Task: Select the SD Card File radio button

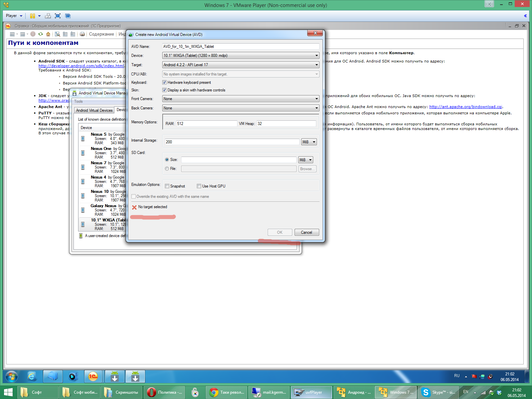Action: (167, 169)
